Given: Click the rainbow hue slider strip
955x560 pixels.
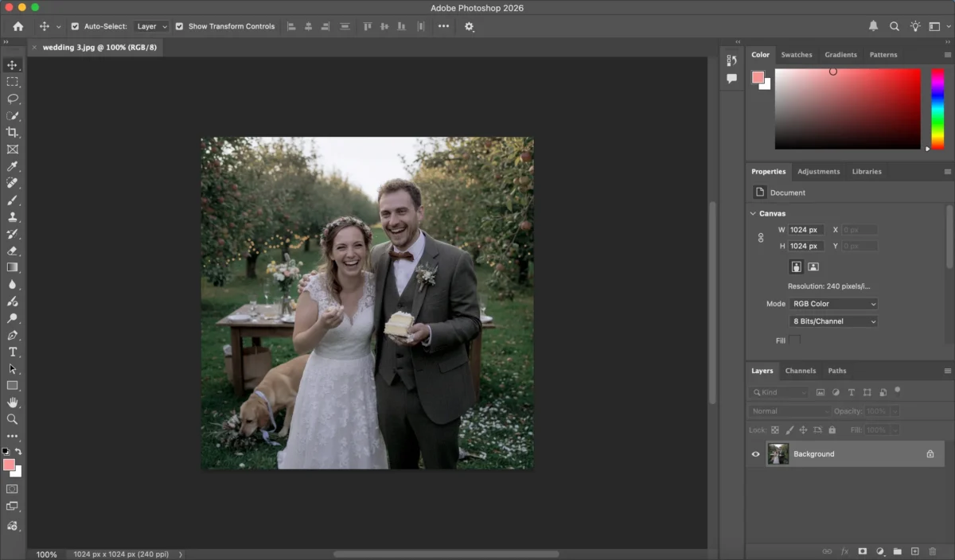Looking at the screenshot, I should point(937,108).
